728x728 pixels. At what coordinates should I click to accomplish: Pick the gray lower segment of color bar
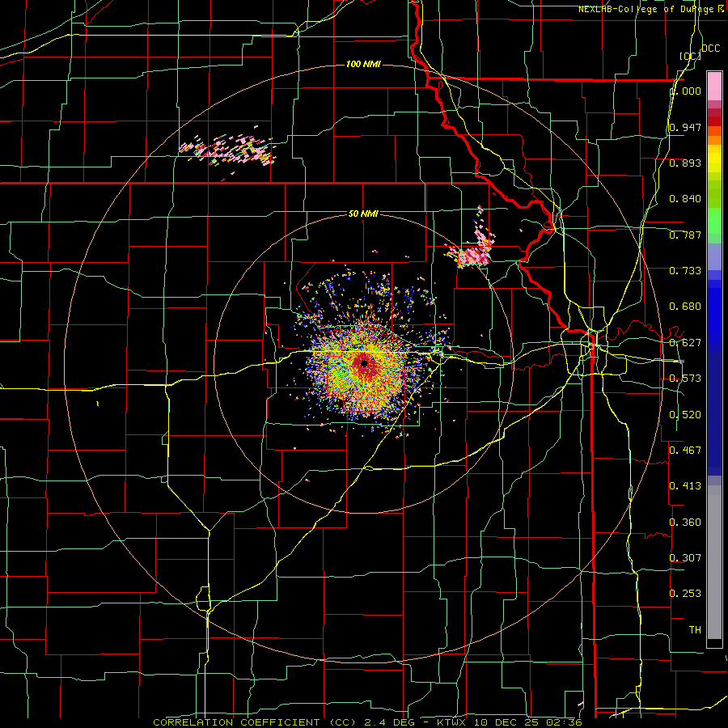(714, 564)
